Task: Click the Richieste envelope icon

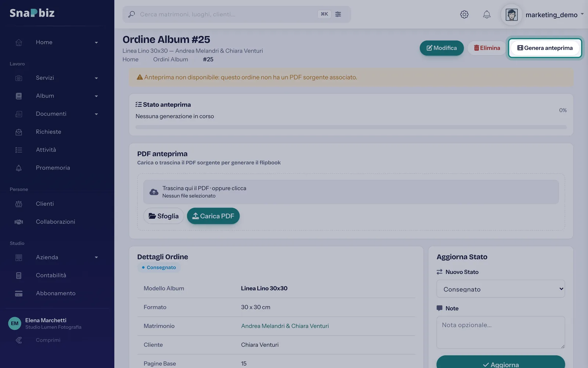Action: 19,132
